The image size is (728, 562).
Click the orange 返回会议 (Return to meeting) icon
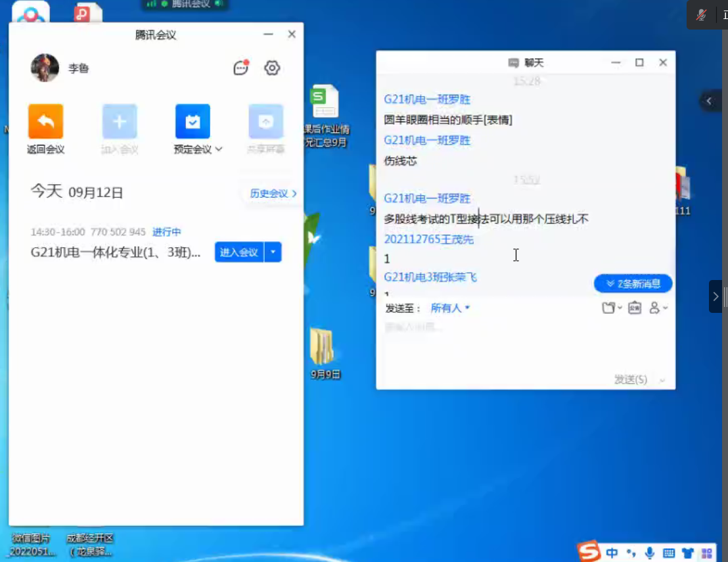[x=45, y=122]
